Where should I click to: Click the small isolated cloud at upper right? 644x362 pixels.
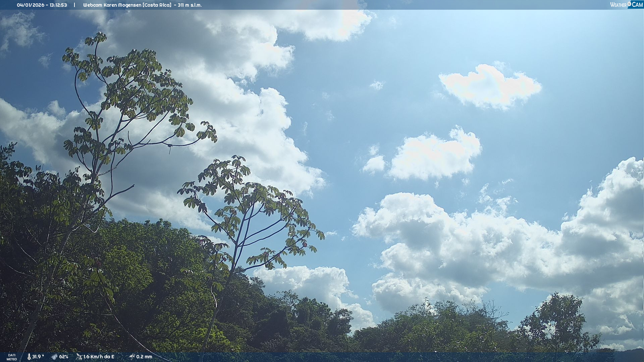click(490, 86)
